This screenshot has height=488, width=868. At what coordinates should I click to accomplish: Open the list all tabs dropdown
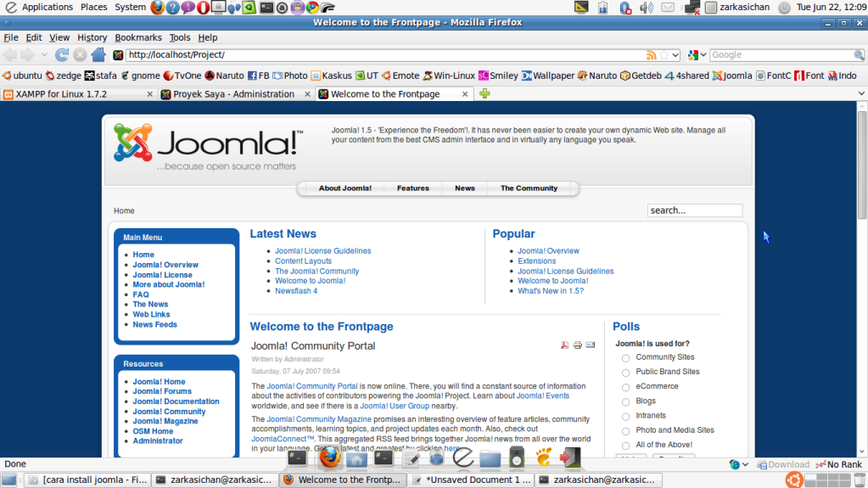pyautogui.click(x=861, y=93)
